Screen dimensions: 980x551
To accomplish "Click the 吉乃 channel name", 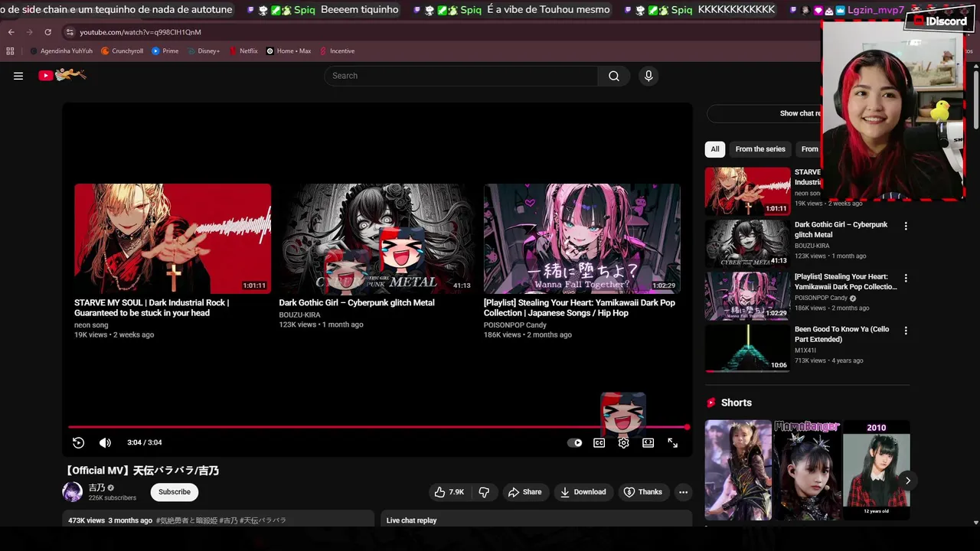I will tap(96, 487).
